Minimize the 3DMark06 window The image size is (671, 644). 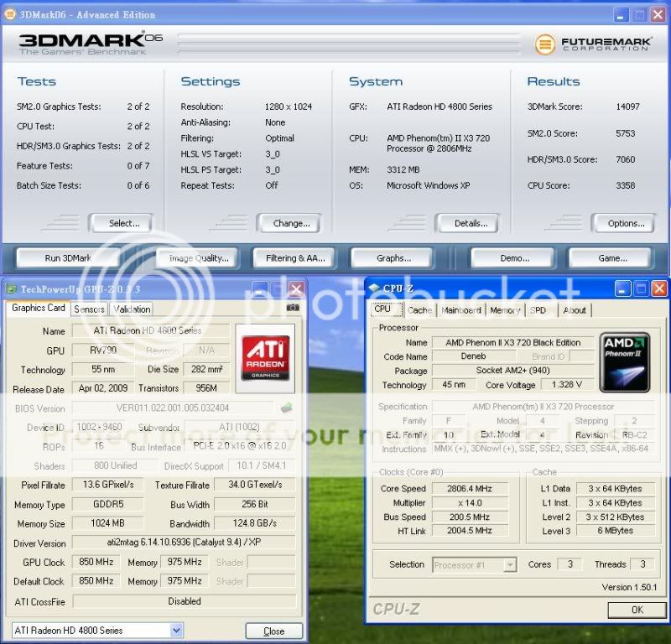[x=620, y=14]
